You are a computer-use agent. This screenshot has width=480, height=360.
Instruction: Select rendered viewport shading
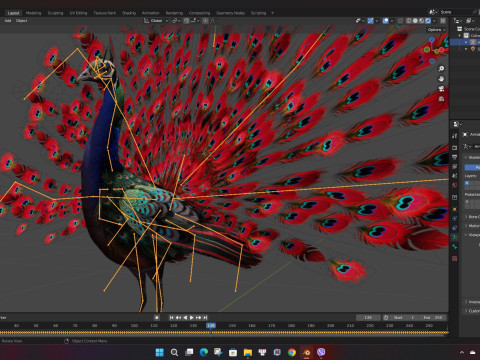point(428,21)
